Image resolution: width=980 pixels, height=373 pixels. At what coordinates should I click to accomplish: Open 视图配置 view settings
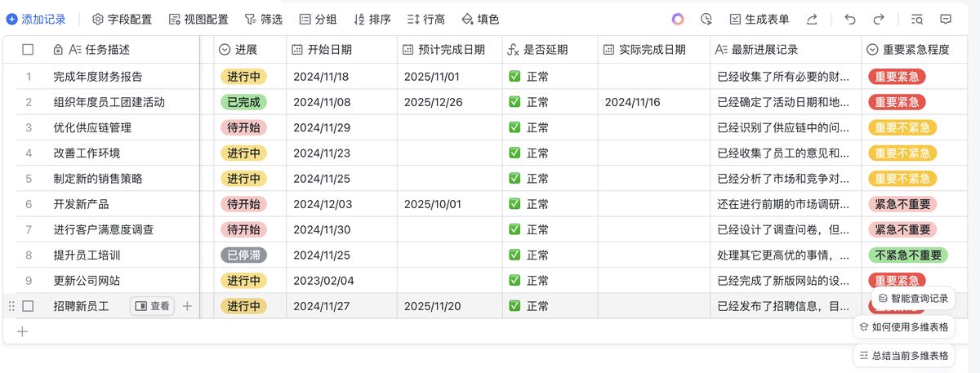pyautogui.click(x=198, y=19)
